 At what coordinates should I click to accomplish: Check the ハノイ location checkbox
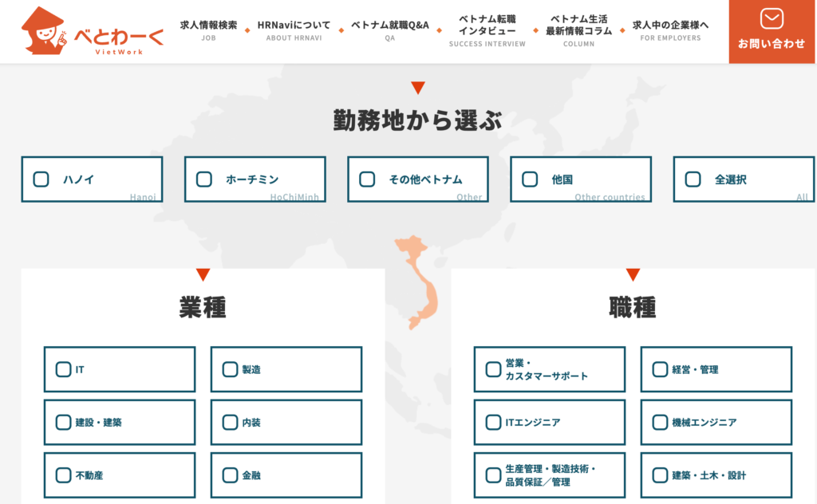[41, 179]
